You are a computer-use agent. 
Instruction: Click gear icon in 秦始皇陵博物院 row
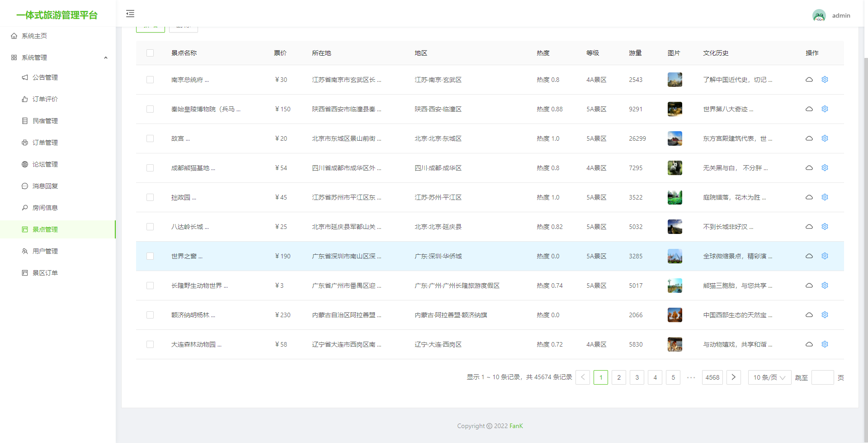(825, 109)
